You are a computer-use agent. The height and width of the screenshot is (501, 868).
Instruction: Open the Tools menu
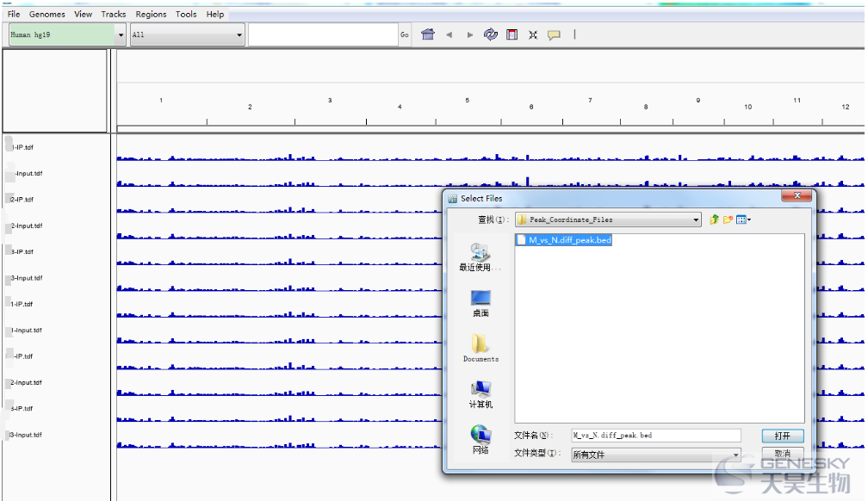tap(186, 14)
